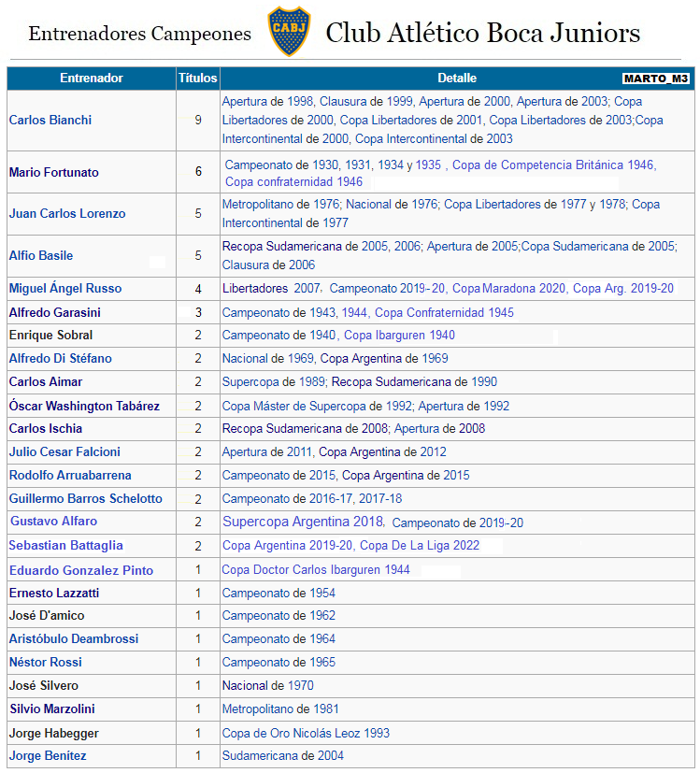Open the Supercopa de 1989 link
This screenshot has height=773, width=700.
coord(273,381)
